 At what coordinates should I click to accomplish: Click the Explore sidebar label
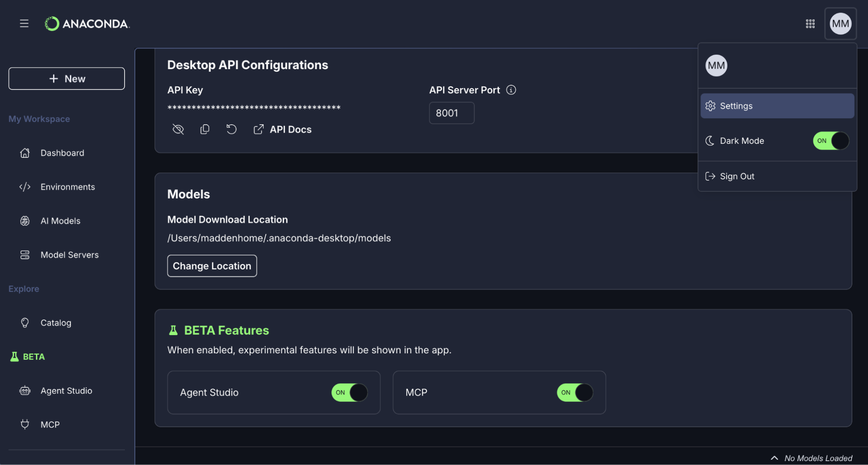click(x=24, y=289)
